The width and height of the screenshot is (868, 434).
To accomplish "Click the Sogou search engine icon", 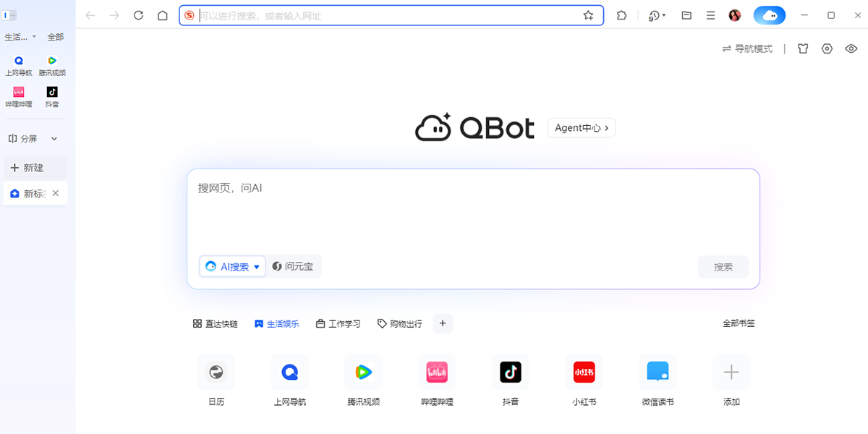I will 190,15.
